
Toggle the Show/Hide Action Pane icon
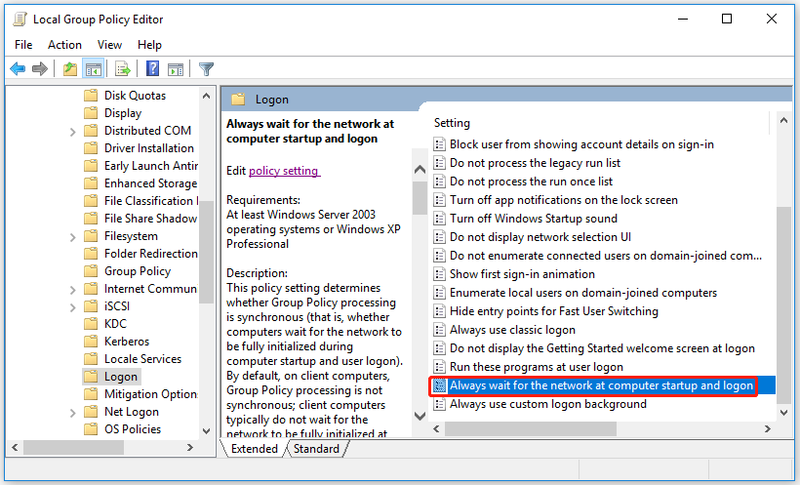click(176, 68)
